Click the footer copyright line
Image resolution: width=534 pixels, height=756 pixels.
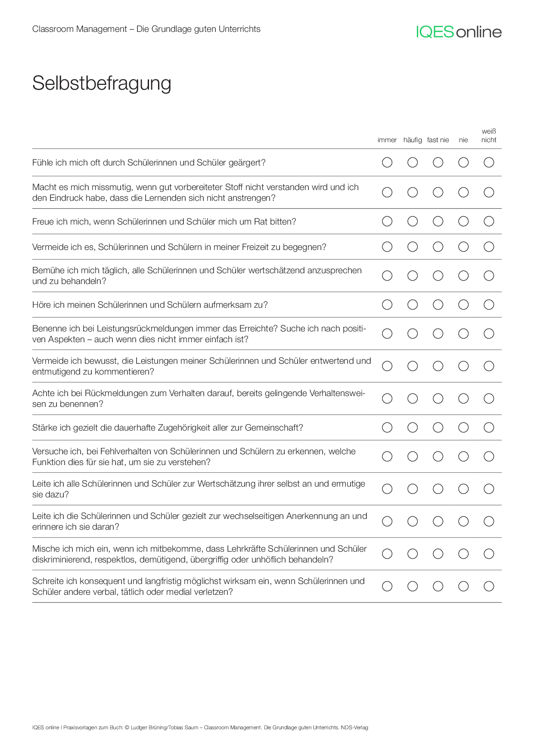(x=200, y=728)
